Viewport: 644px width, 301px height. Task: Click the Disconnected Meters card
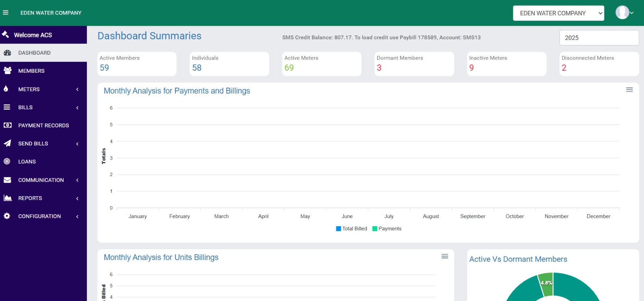[x=599, y=64]
